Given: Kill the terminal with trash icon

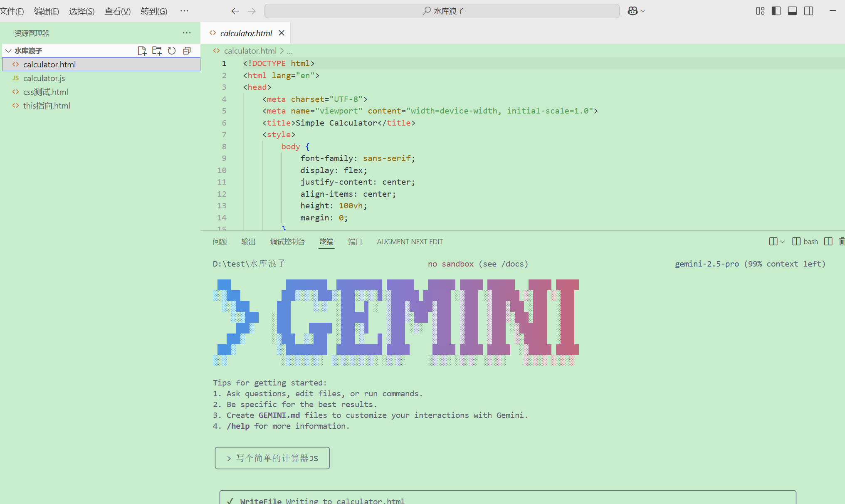Looking at the screenshot, I should [x=842, y=242].
